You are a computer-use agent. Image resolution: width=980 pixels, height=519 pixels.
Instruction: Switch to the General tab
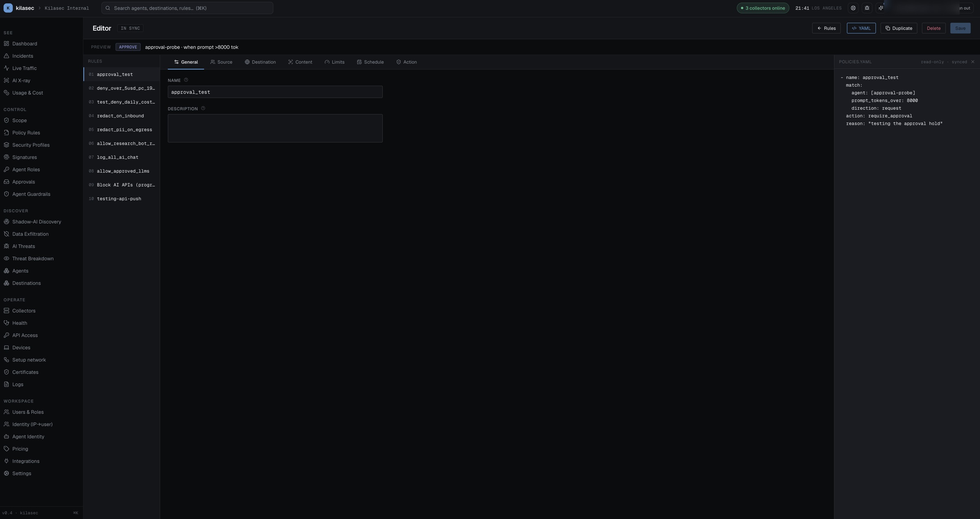(186, 62)
